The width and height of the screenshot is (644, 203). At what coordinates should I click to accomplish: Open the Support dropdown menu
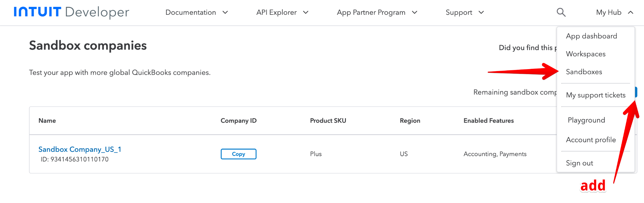464,12
